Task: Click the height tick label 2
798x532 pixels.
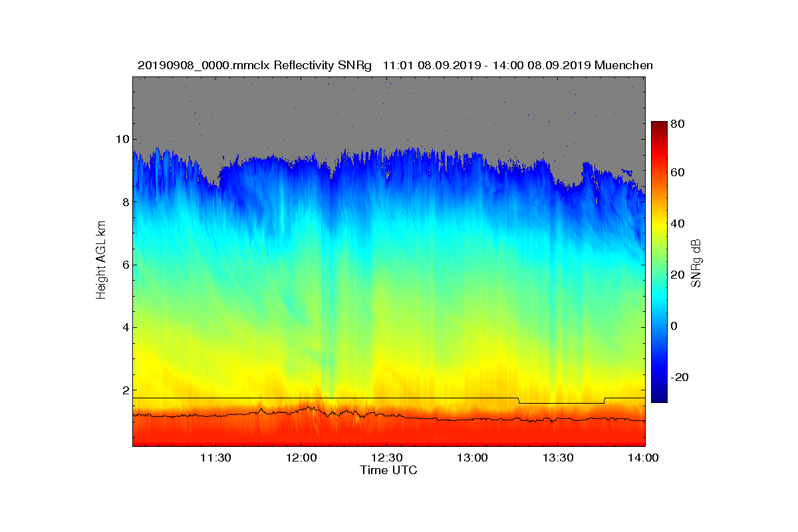Action: point(124,390)
